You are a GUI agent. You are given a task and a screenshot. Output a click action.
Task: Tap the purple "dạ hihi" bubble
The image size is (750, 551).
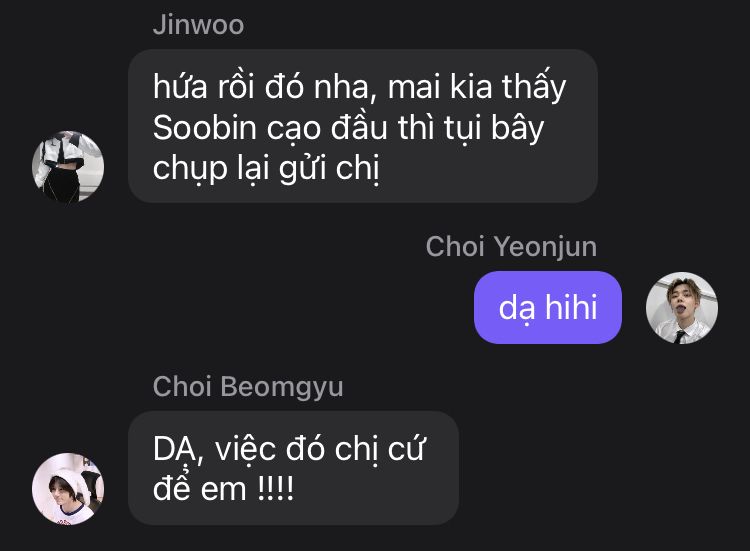[x=548, y=308]
